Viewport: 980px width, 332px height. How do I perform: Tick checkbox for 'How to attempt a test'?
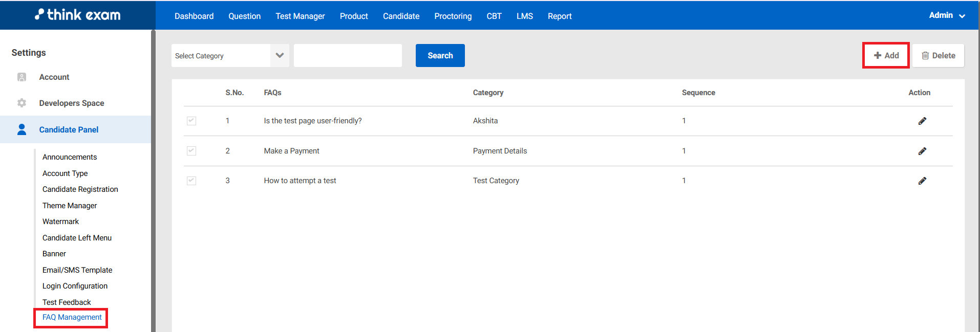pos(191,181)
